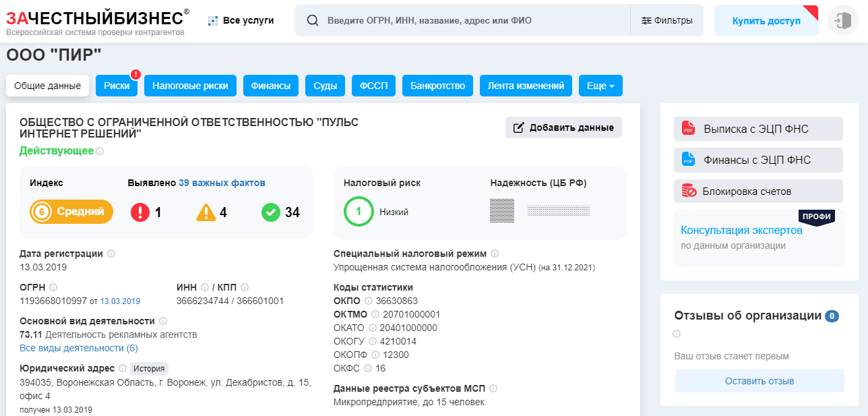Click the orange warning triangle icon
The width and height of the screenshot is (868, 416).
click(x=206, y=212)
